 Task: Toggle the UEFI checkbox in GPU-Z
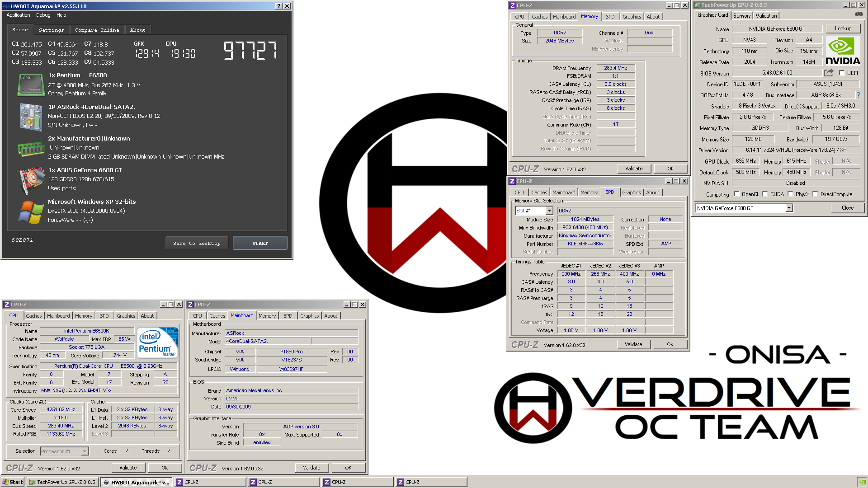[x=842, y=73]
